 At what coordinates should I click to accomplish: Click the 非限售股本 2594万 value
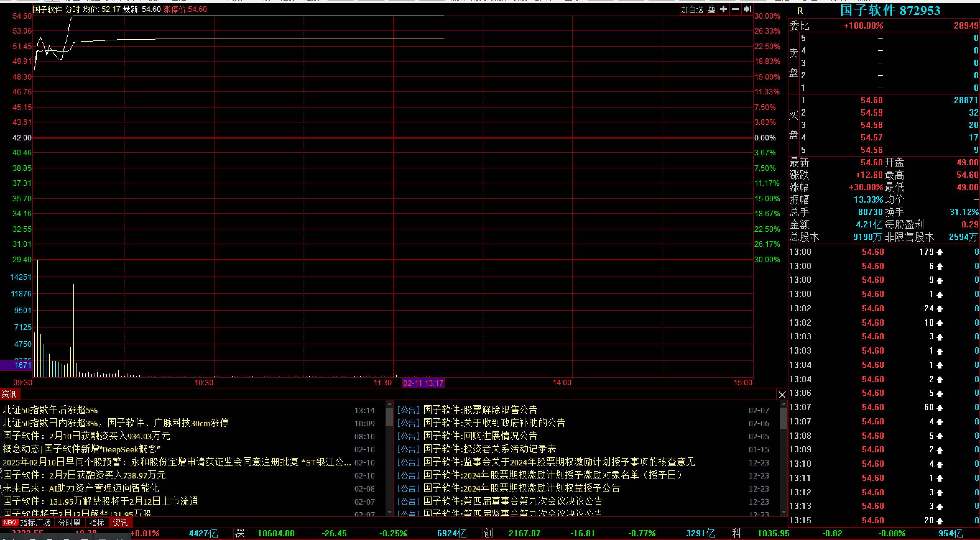963,237
